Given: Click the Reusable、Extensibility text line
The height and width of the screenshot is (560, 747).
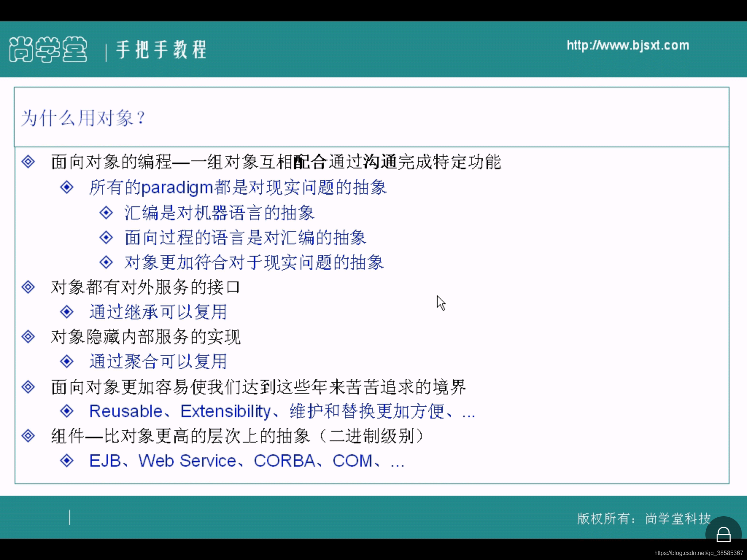Looking at the screenshot, I should click(282, 411).
